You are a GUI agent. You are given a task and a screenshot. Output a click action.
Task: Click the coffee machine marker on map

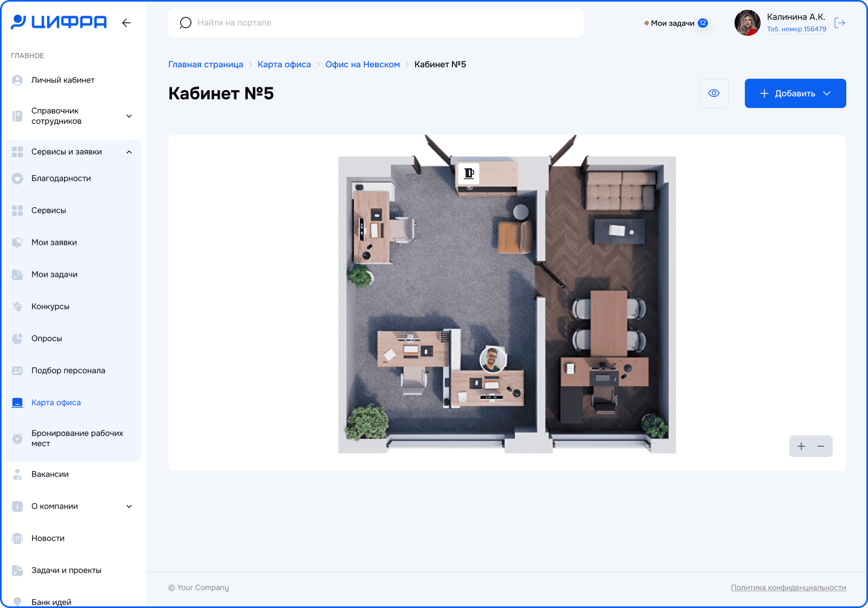(469, 174)
